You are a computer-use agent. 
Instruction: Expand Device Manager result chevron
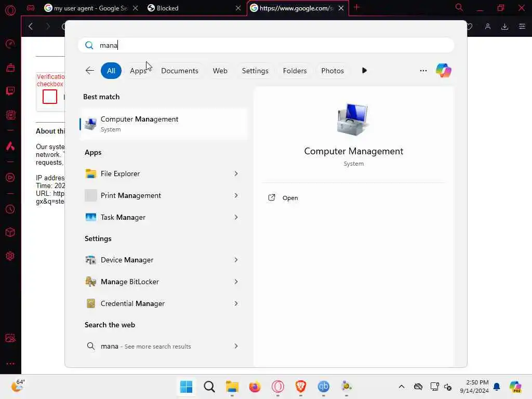(x=236, y=260)
